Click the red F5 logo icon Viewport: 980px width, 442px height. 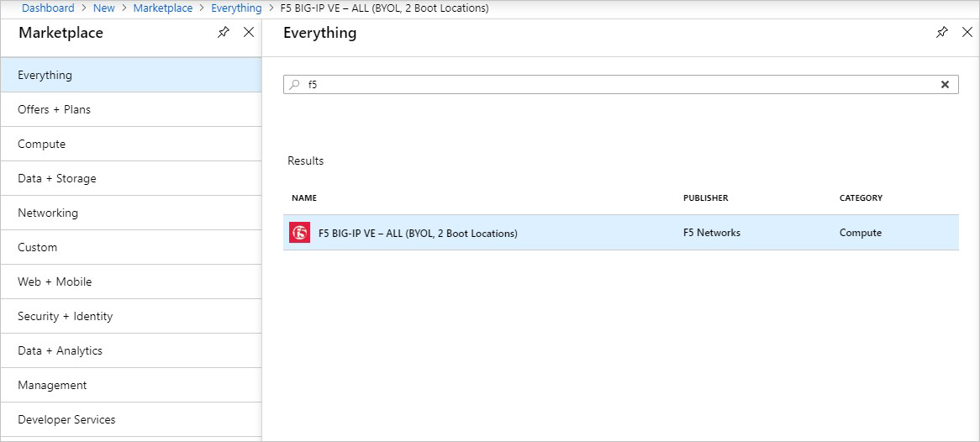tap(299, 233)
